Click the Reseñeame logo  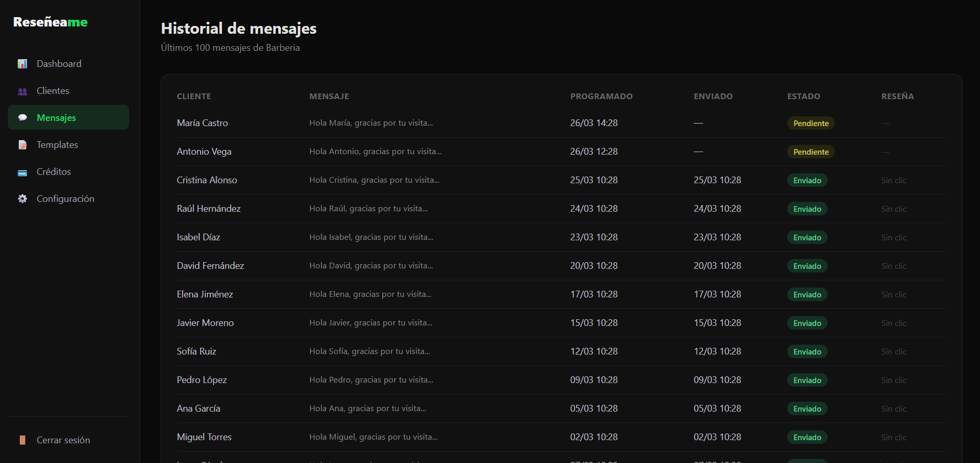coord(50,22)
